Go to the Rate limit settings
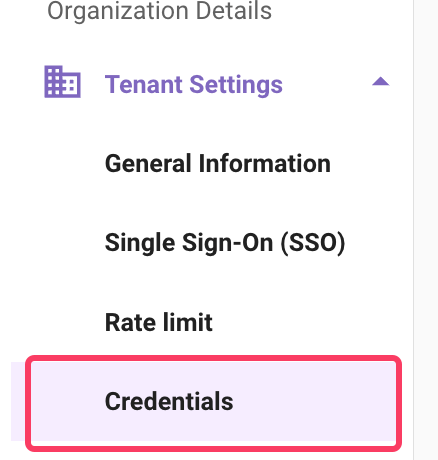The width and height of the screenshot is (438, 460). (x=159, y=322)
